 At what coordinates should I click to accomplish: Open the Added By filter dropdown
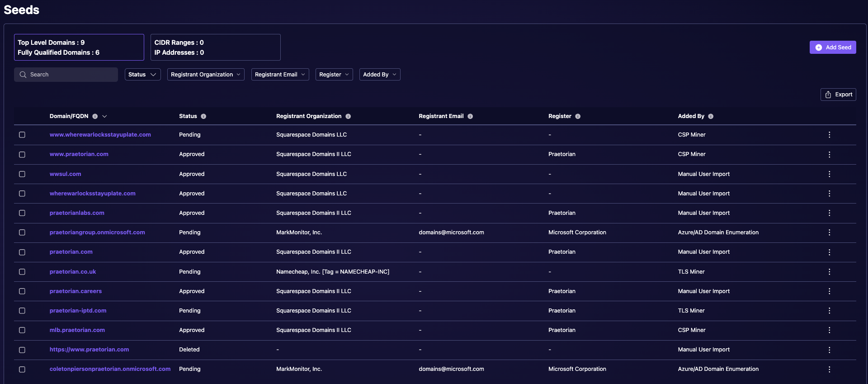tap(379, 75)
